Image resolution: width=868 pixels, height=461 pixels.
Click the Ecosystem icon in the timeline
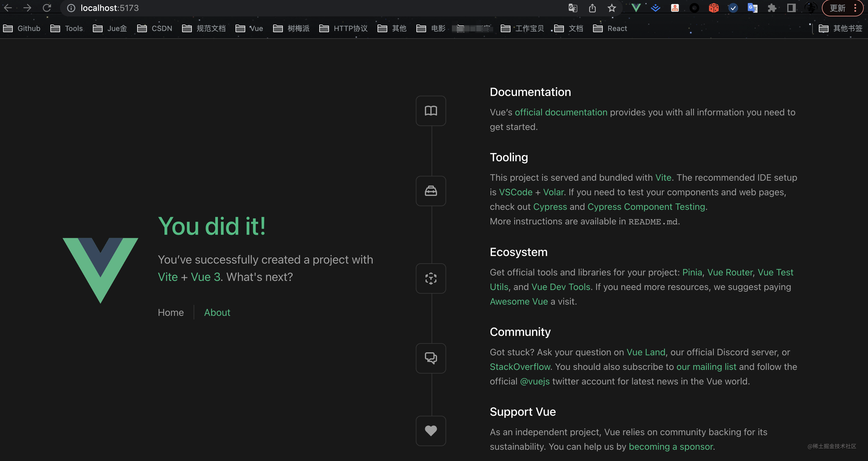coord(431,278)
